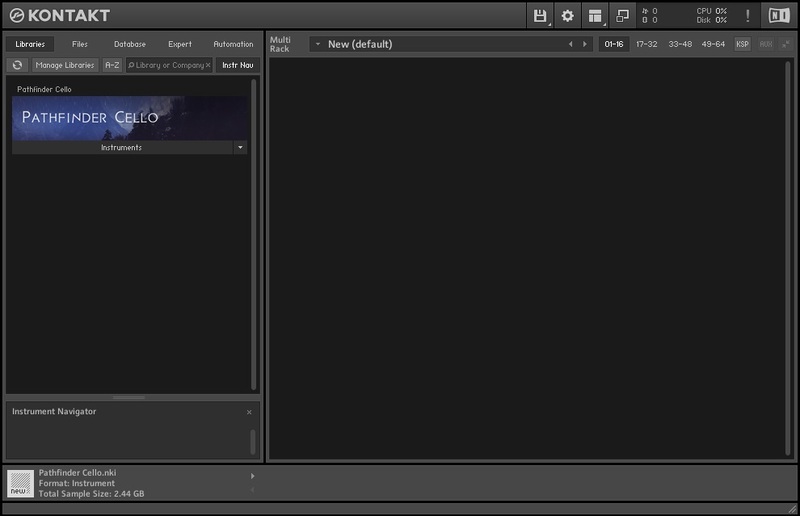The image size is (800, 516).
Task: Go to next multi preset arrow
Action: [585, 44]
